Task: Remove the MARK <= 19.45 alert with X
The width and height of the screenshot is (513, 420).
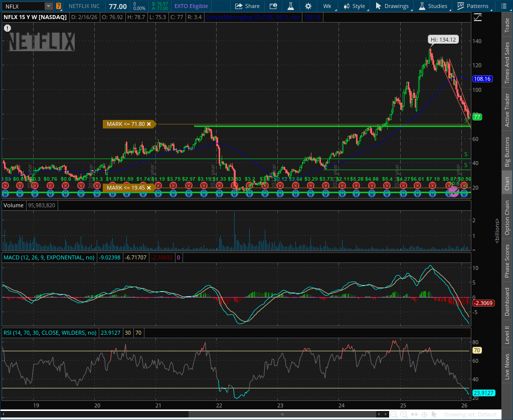Action: tap(149, 188)
